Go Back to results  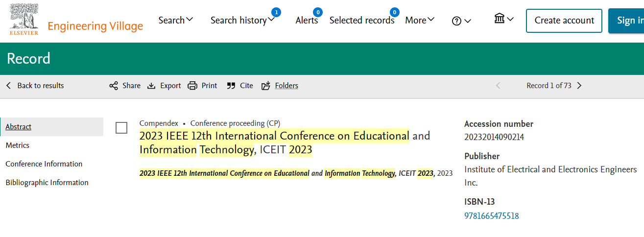click(35, 86)
